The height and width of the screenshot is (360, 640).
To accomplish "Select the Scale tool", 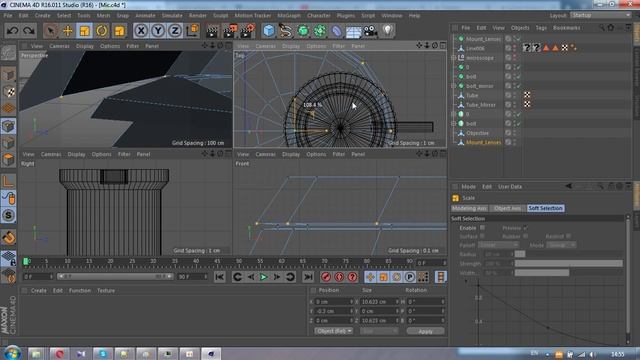I will [84, 31].
